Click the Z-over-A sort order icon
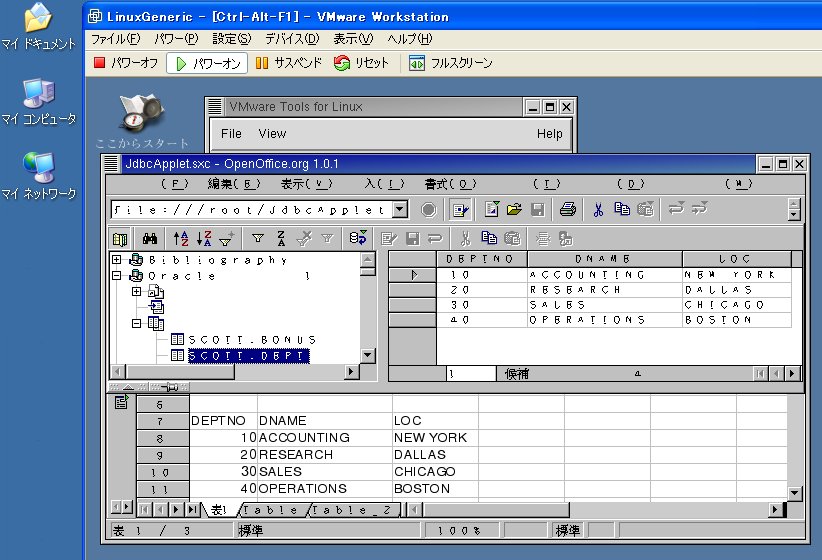 click(x=281, y=239)
